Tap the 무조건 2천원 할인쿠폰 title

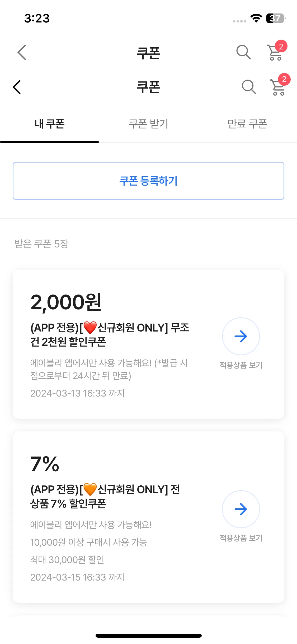click(110, 335)
